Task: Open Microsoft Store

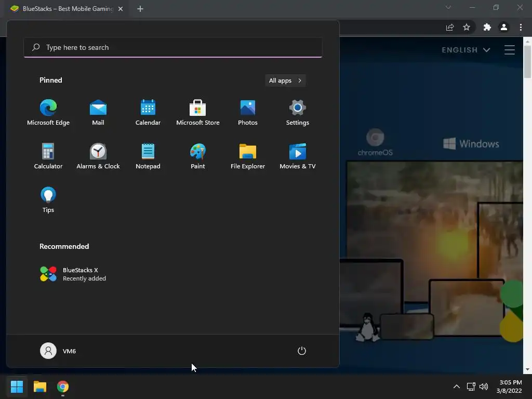Action: coord(198,113)
